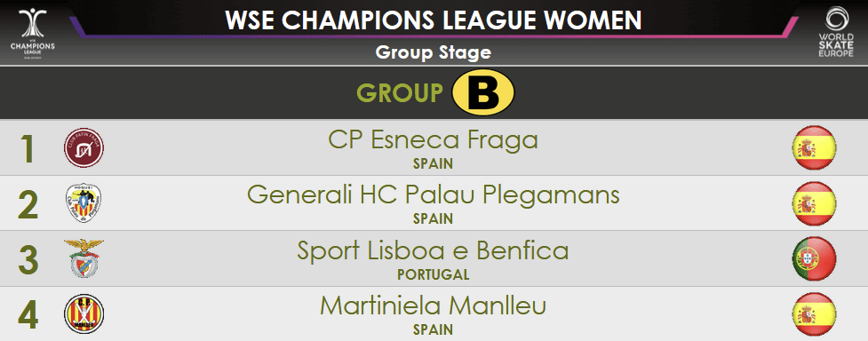Click the Martiniela Manlleu club crest
This screenshot has width=868, height=341.
point(84,313)
